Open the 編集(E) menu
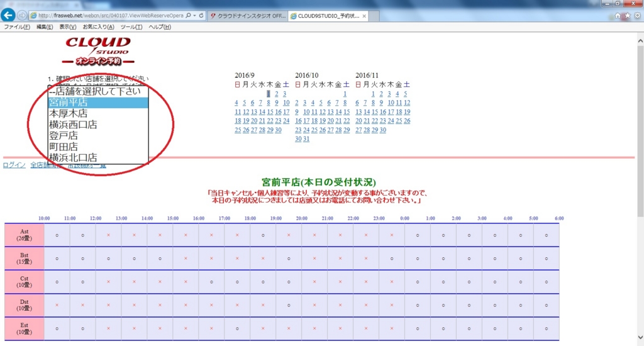The height and width of the screenshot is (346, 644). coord(45,26)
